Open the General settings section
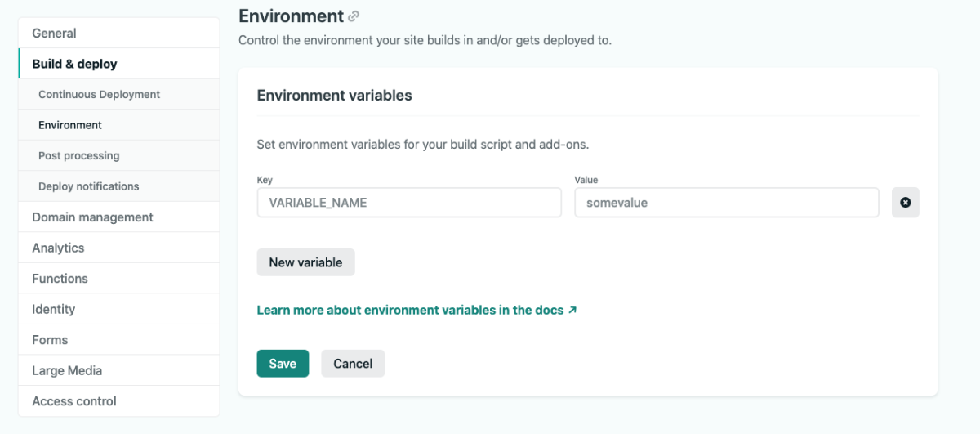 pos(119,34)
